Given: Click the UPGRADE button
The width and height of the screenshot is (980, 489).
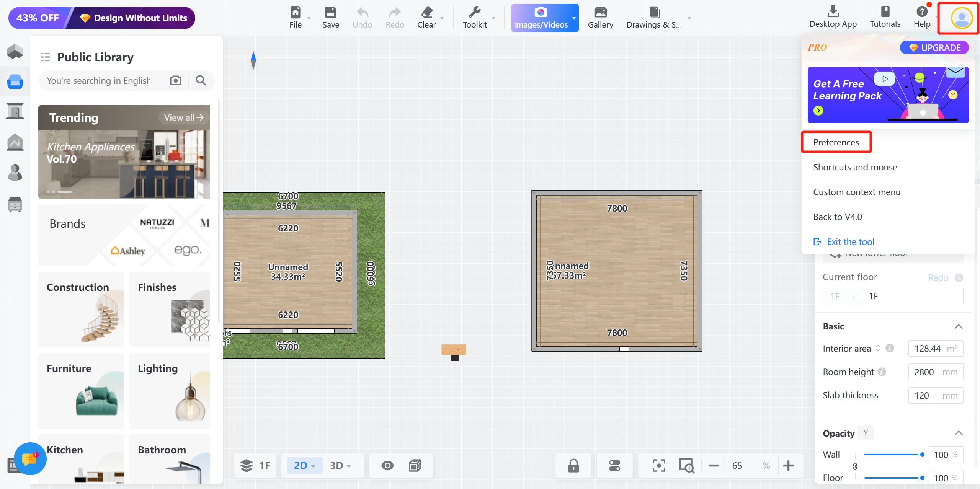Looking at the screenshot, I should point(934,48).
